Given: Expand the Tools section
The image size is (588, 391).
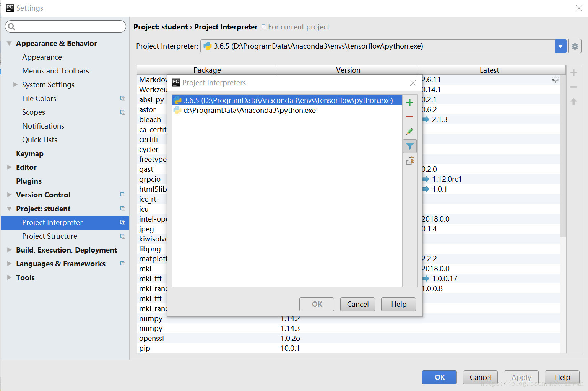Looking at the screenshot, I should [9, 277].
